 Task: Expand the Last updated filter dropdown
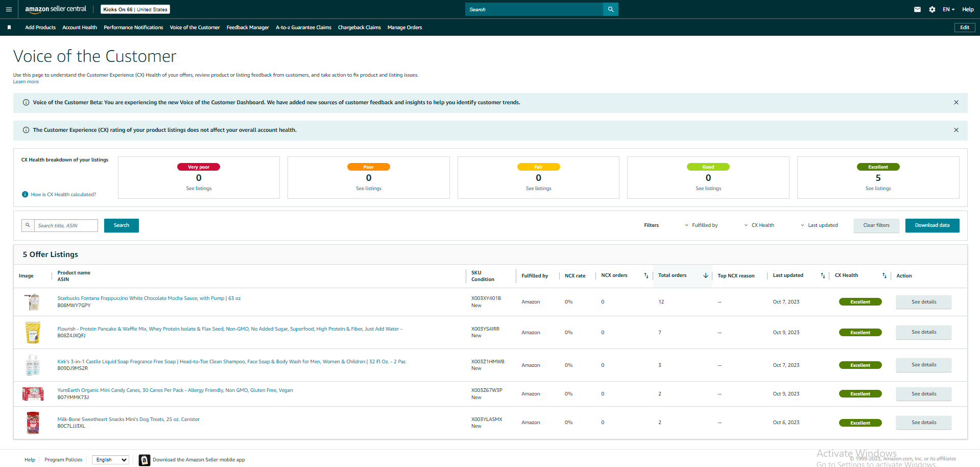(819, 225)
